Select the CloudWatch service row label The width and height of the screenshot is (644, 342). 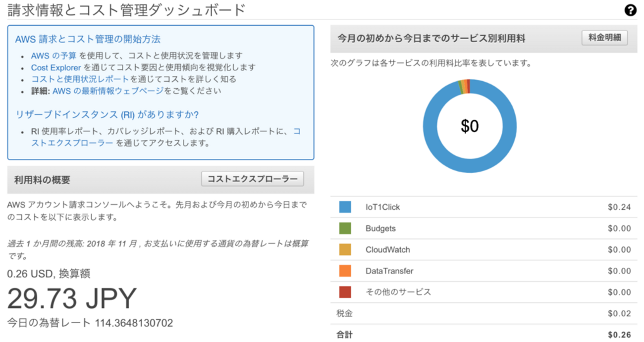tap(387, 250)
